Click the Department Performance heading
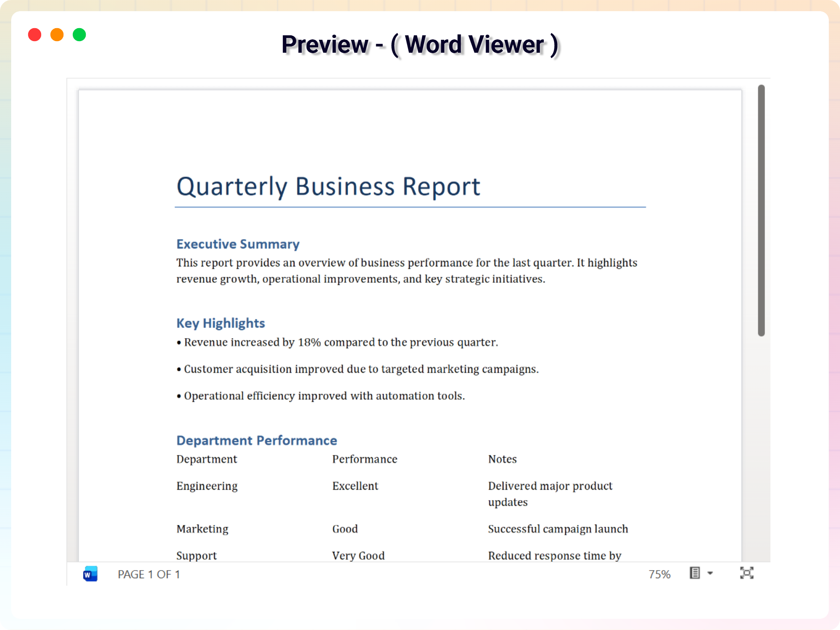Image resolution: width=840 pixels, height=630 pixels. coord(257,441)
